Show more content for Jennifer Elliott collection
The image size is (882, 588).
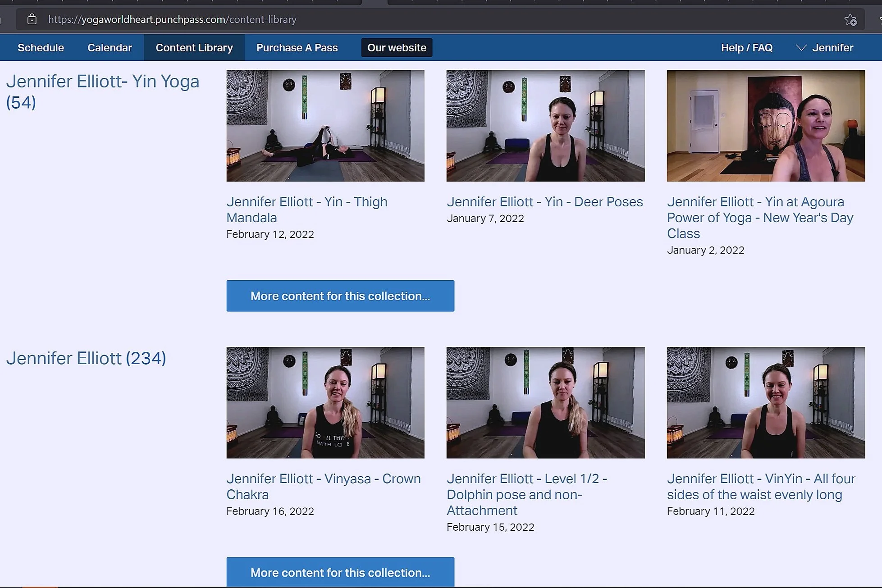340,572
